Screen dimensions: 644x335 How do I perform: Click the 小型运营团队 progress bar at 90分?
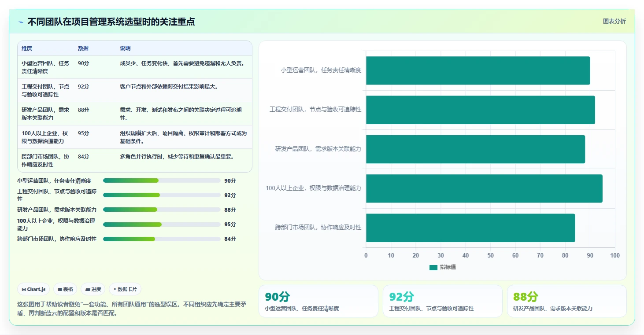point(162,180)
